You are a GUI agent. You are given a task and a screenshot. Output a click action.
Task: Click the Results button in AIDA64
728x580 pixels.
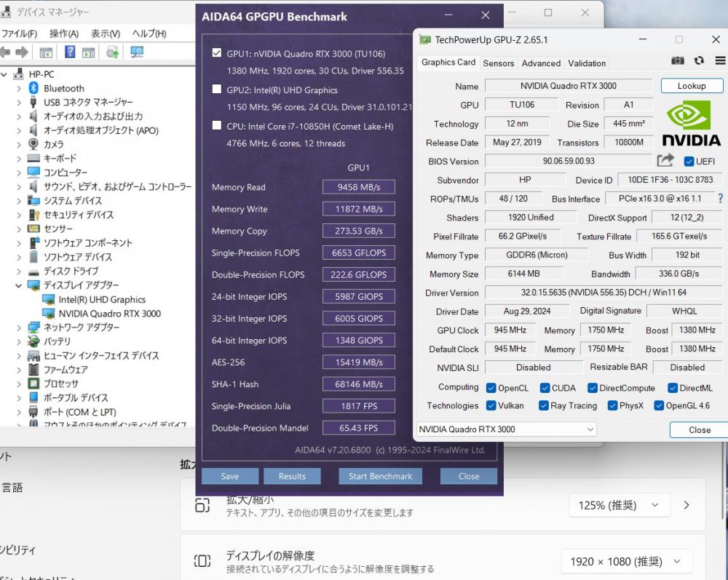(x=292, y=476)
